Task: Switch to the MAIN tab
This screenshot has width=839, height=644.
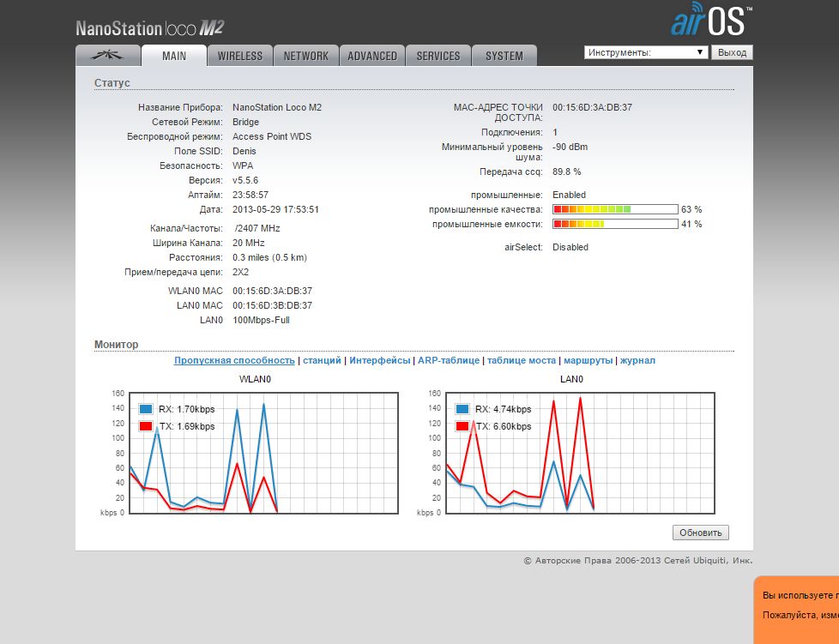Action: 174,56
